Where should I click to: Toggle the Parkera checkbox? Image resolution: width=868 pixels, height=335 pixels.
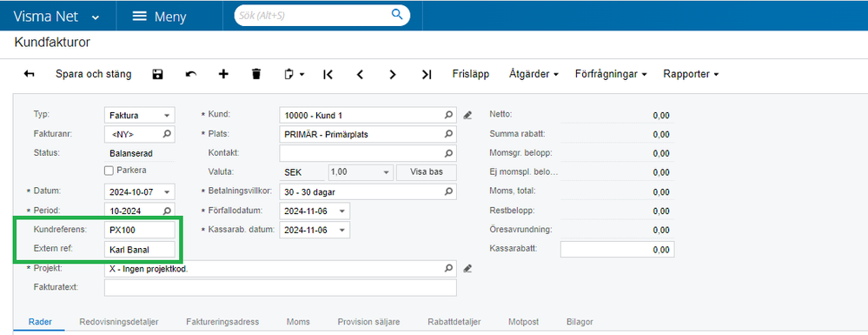[109, 171]
